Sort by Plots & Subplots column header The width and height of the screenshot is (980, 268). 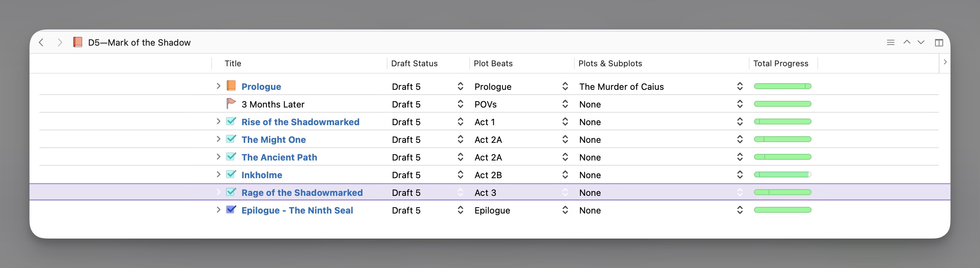(x=610, y=63)
